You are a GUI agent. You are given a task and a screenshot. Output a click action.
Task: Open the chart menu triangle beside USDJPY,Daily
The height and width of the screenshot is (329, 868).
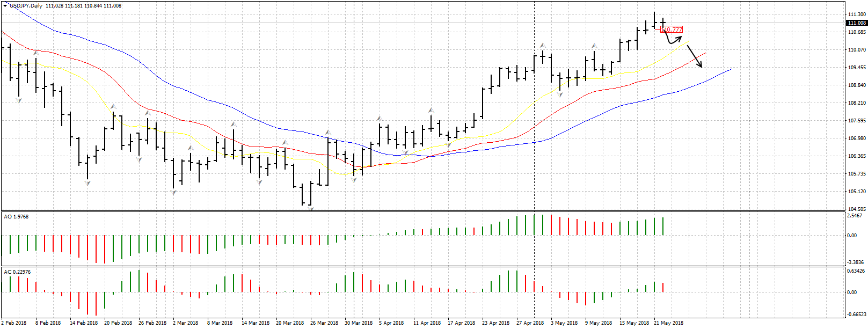click(x=5, y=5)
